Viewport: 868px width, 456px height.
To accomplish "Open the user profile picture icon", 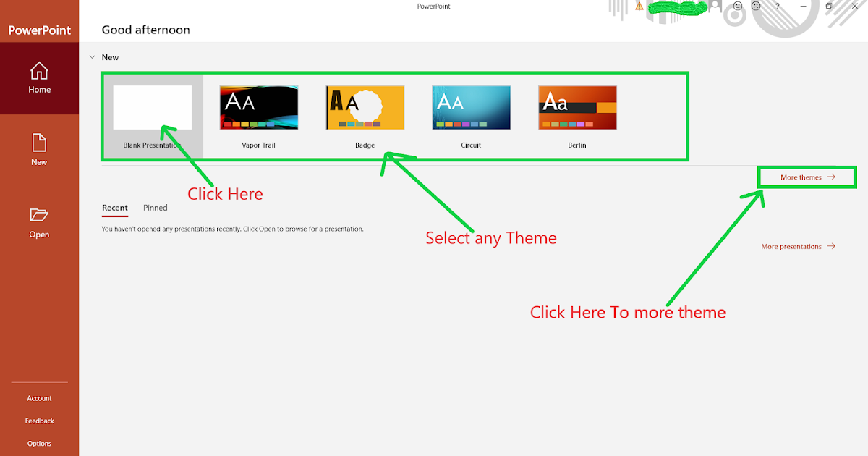I will click(715, 6).
